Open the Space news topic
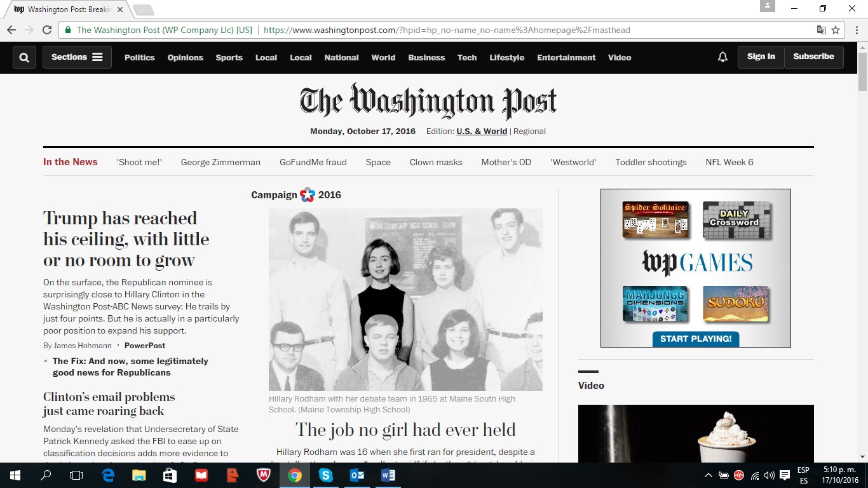 click(378, 162)
